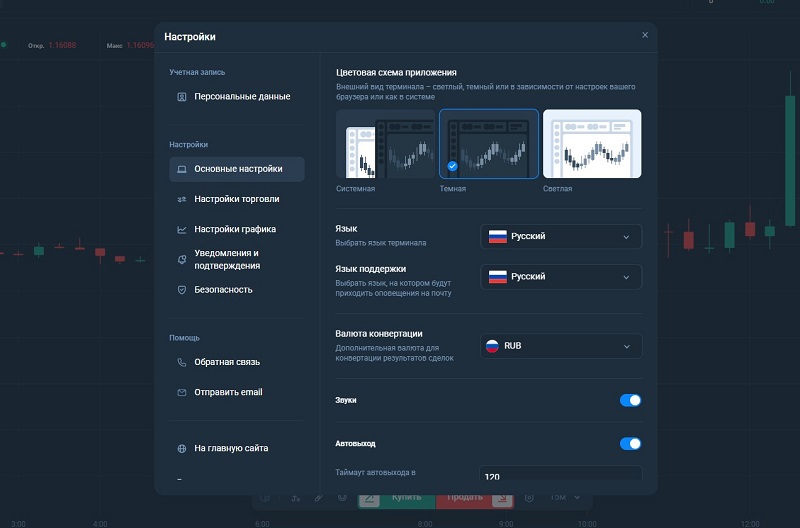
Task: Choose the Системная color scheme thumbnail
Action: [385, 143]
